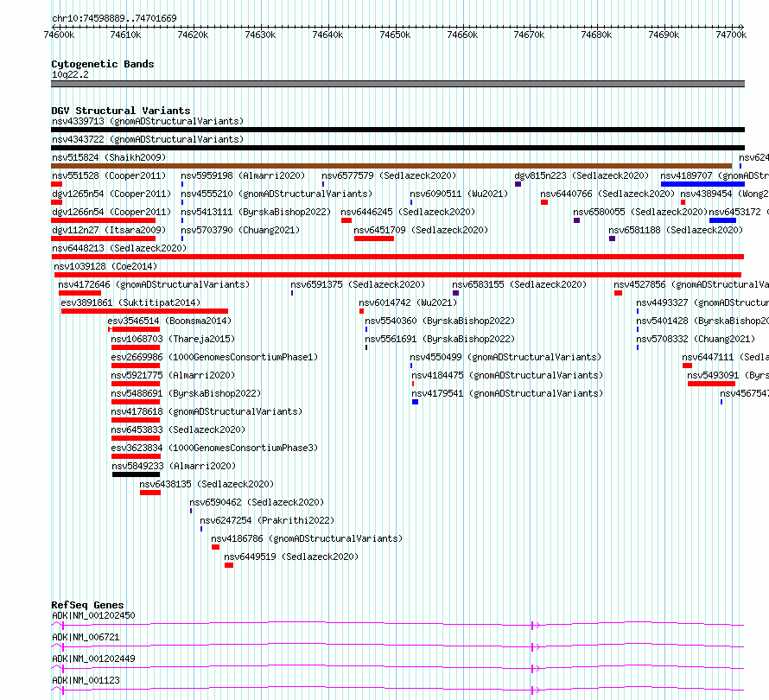
Task: Open nsv4178618 gnomAD variant
Action: tap(207, 411)
